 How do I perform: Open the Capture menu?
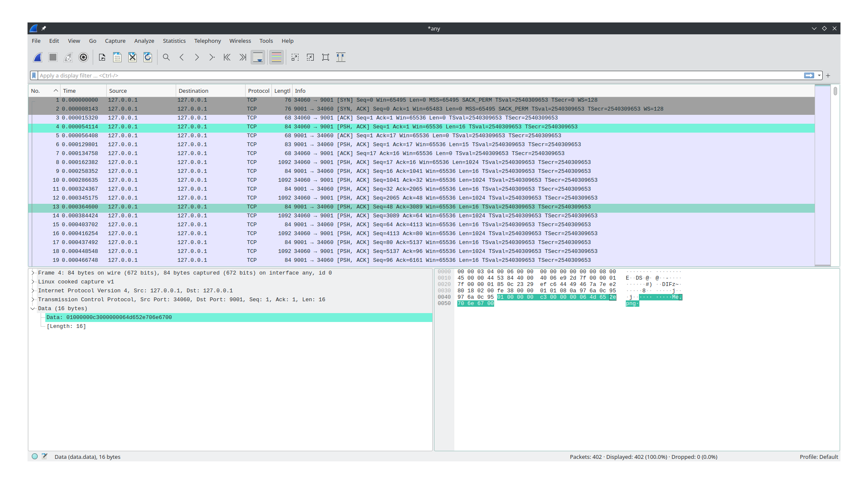115,41
